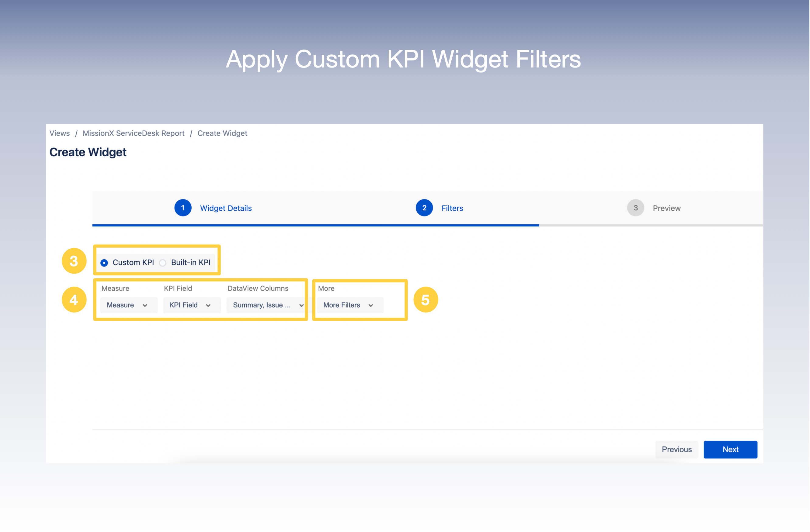Switch to the Filters tab

[452, 208]
